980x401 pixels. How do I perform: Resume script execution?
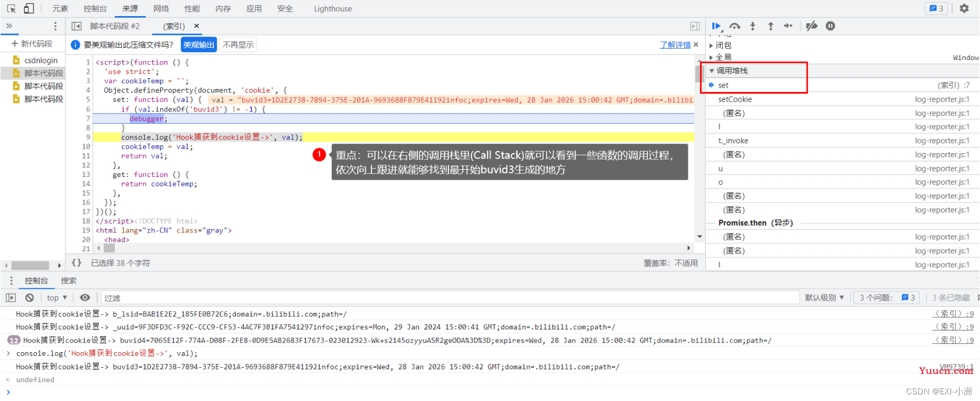(717, 26)
